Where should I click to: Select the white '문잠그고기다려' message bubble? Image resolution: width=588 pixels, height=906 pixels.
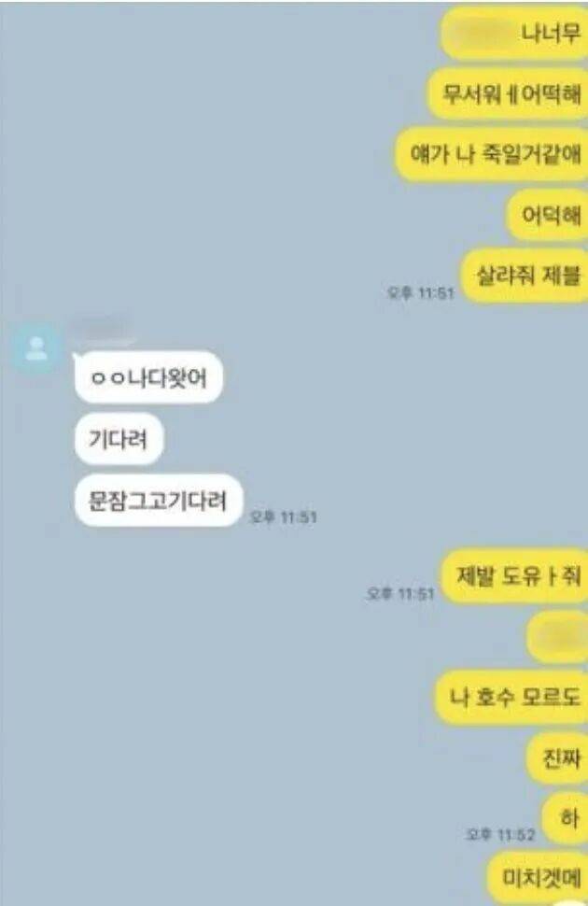[159, 501]
